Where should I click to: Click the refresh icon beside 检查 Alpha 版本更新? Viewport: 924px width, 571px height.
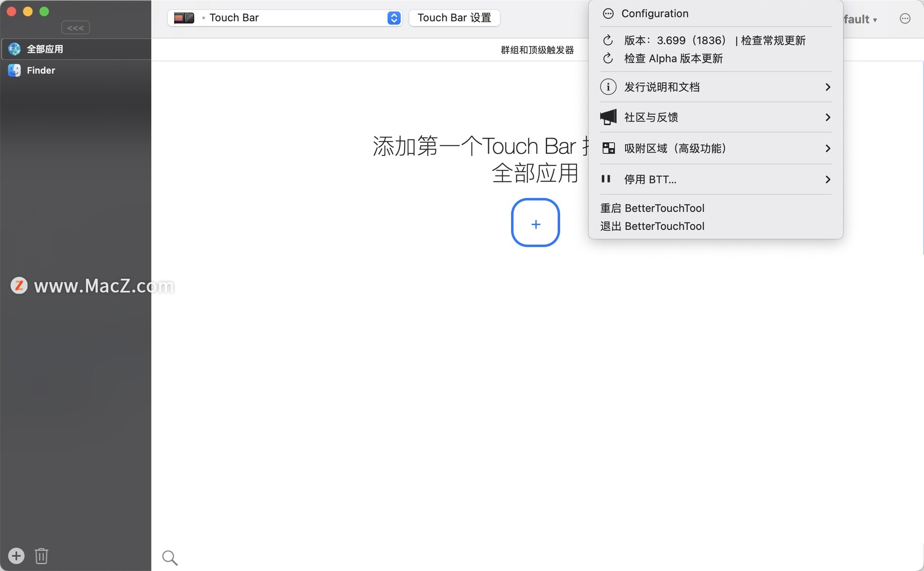click(608, 59)
